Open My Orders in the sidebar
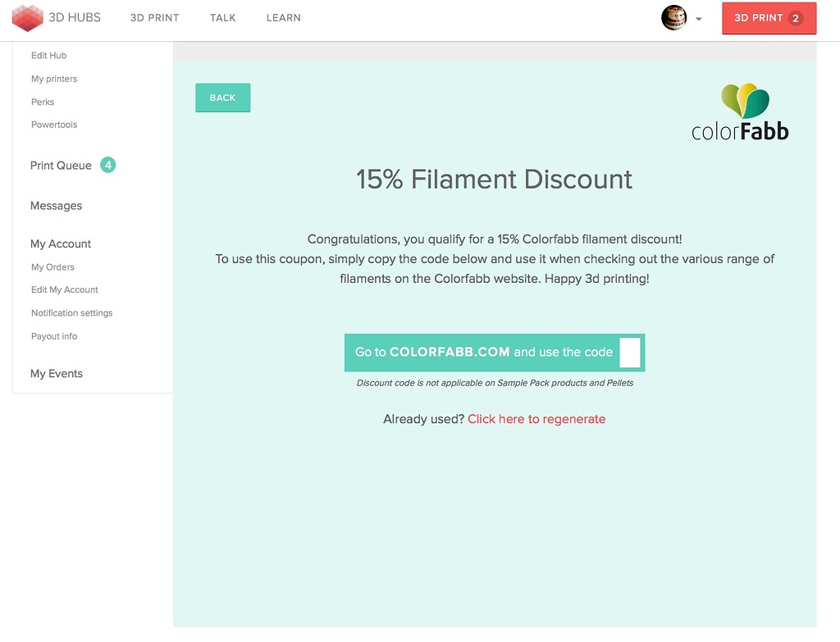 pyautogui.click(x=52, y=266)
